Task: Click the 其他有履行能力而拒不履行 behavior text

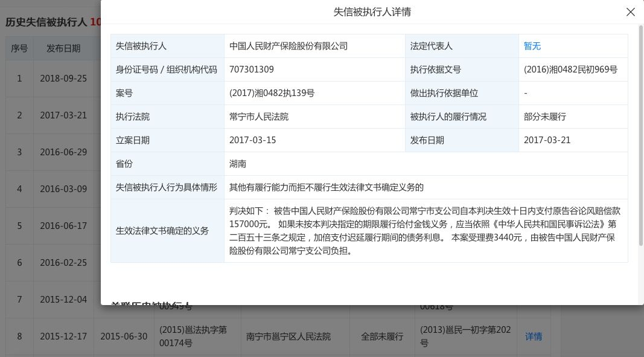Action: 326,187
